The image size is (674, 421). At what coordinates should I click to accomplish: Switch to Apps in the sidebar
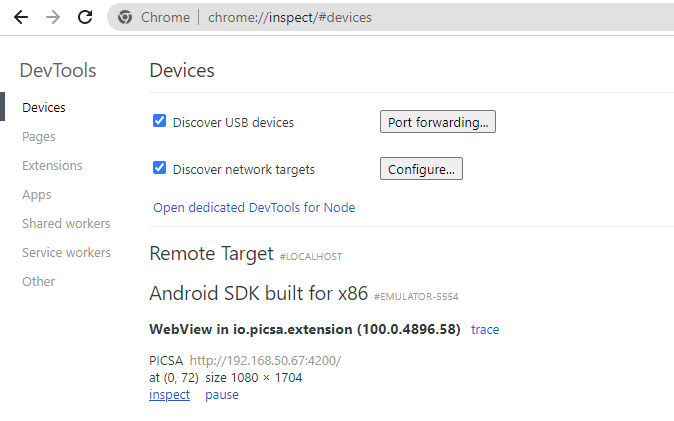[37, 194]
